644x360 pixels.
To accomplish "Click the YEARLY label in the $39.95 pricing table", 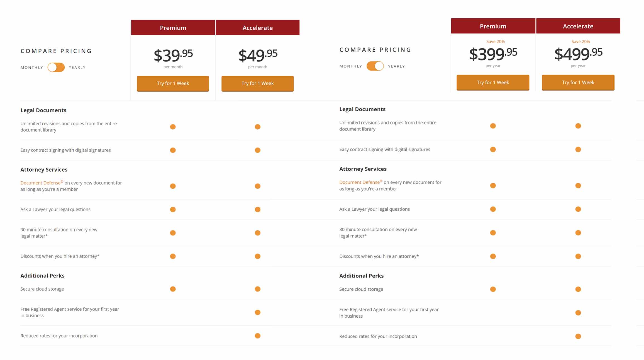I will [77, 67].
